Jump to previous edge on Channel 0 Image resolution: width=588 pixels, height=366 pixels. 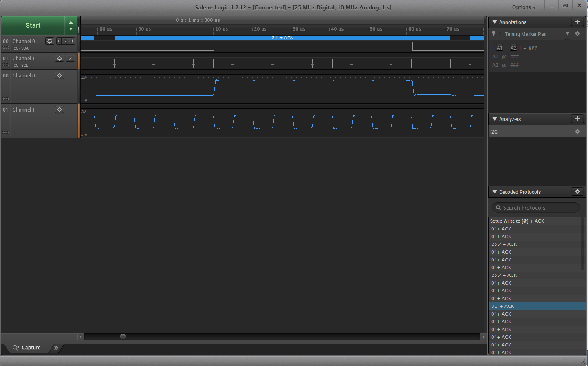coord(59,41)
